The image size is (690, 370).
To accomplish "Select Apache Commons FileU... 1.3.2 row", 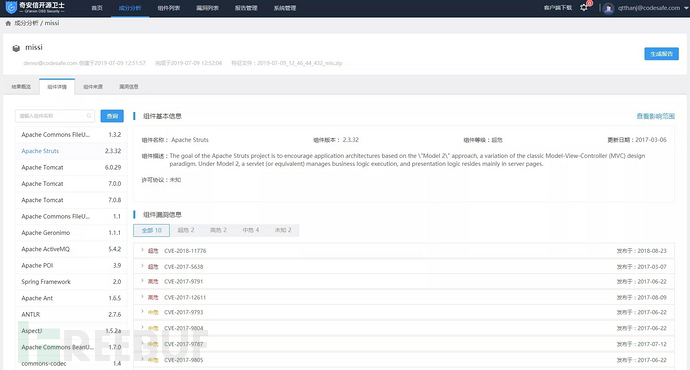I will (71, 135).
